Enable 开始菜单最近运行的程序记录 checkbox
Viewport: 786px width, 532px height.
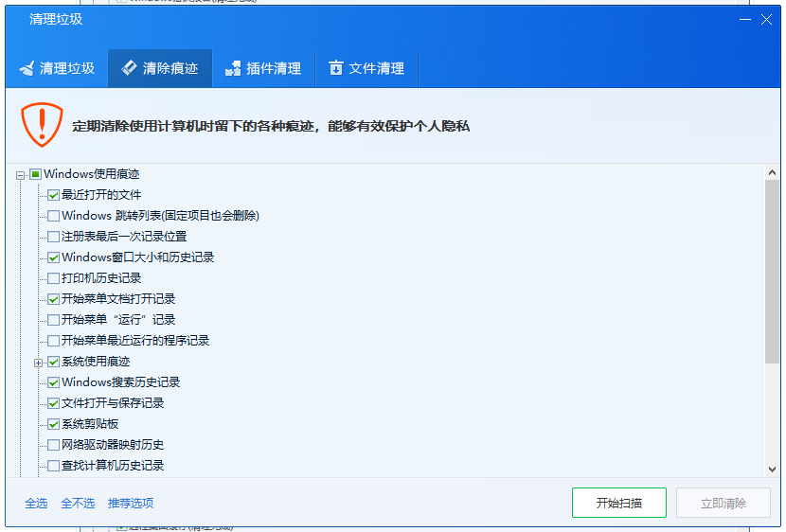tap(54, 341)
